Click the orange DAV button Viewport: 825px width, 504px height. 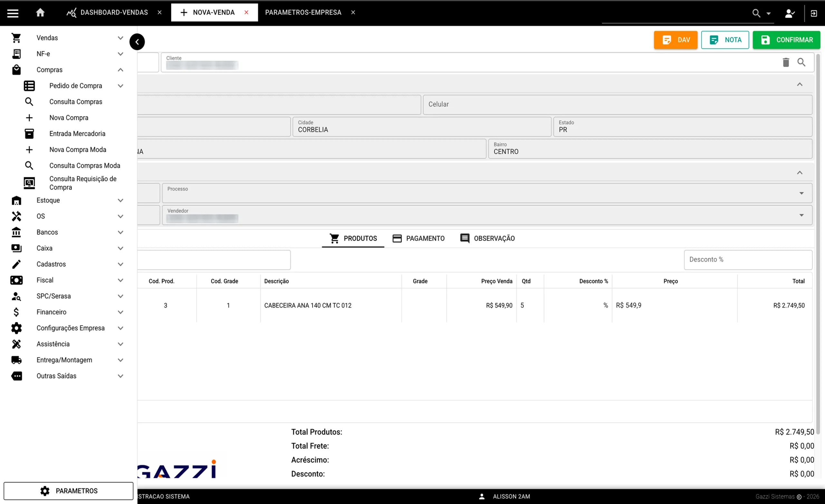click(x=675, y=40)
